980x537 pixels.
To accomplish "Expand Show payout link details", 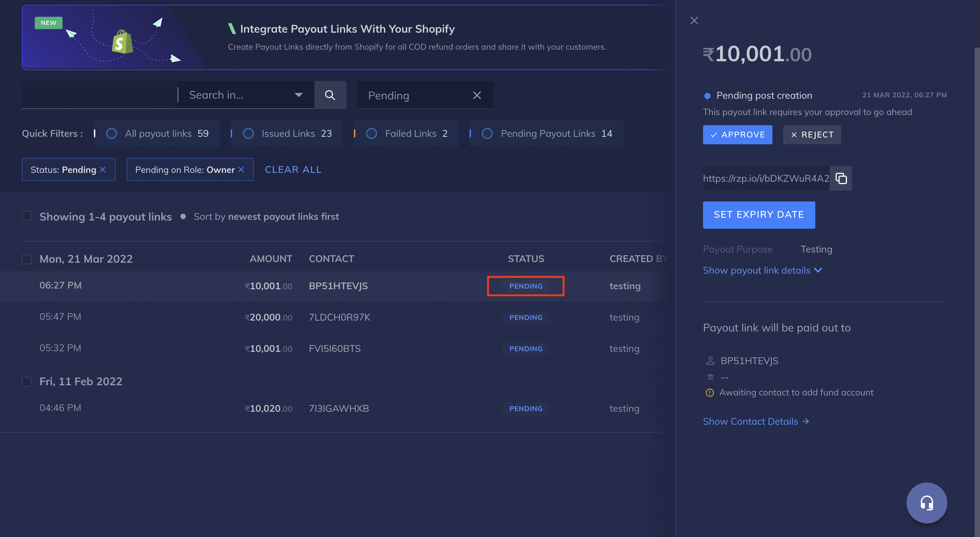I will pyautogui.click(x=762, y=270).
